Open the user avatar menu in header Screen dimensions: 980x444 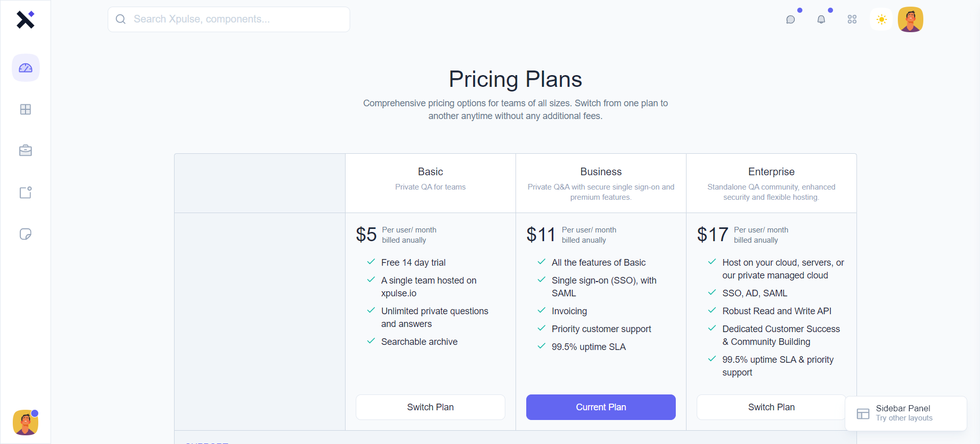point(911,19)
